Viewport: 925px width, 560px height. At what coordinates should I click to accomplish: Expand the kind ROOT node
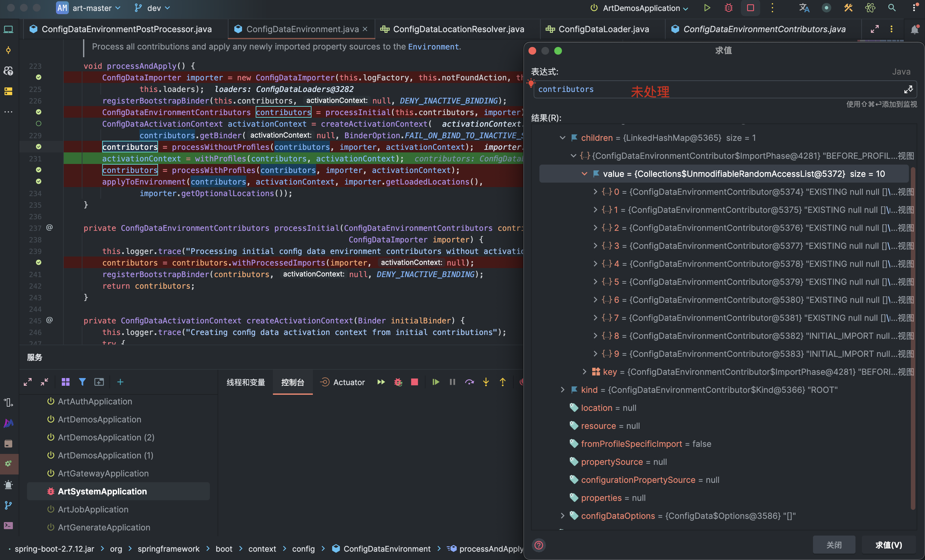click(562, 390)
